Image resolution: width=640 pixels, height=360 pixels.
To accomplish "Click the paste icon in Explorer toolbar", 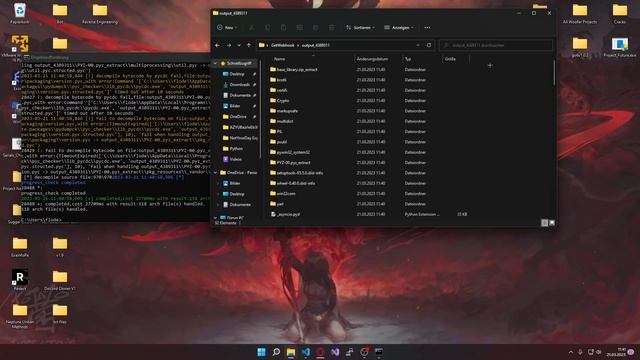I will point(283,27).
